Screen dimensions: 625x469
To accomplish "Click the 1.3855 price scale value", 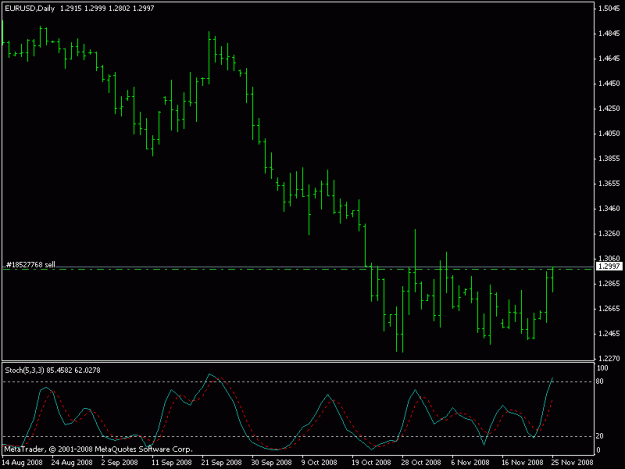I will (609, 159).
